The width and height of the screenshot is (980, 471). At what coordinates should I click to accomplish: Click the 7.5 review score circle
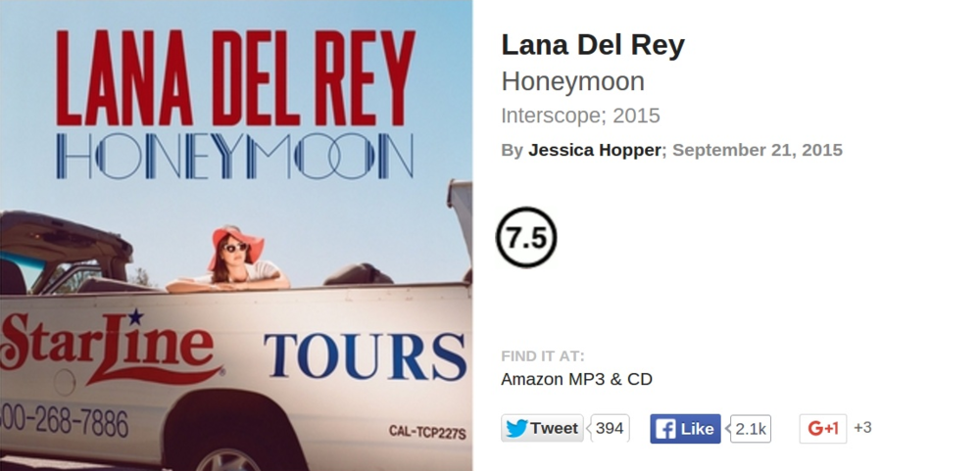coord(526,237)
